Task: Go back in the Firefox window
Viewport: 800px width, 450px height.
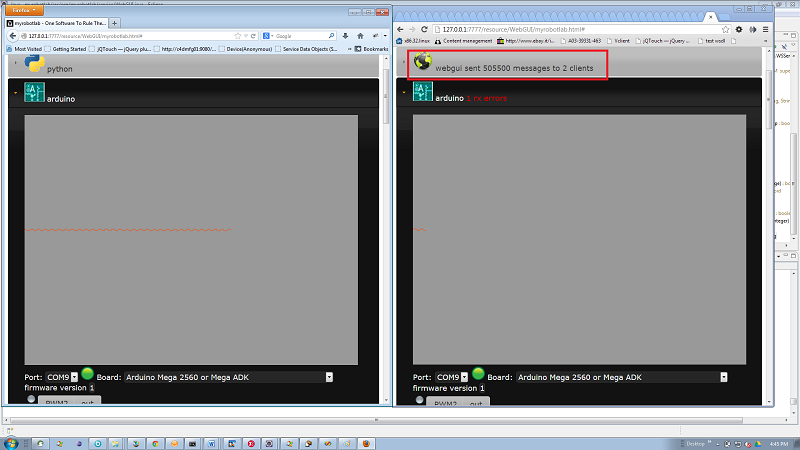Action: click(13, 36)
